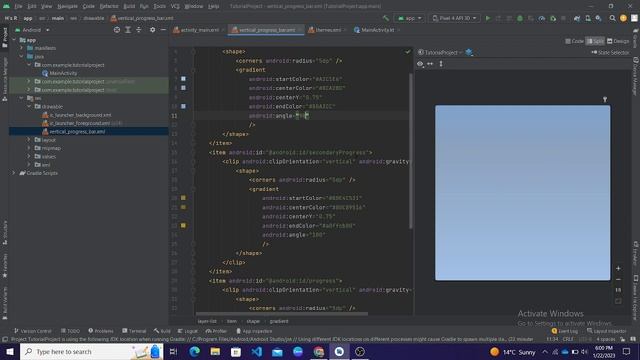
Task: Collapse the drawable folder
Action: pos(29,107)
